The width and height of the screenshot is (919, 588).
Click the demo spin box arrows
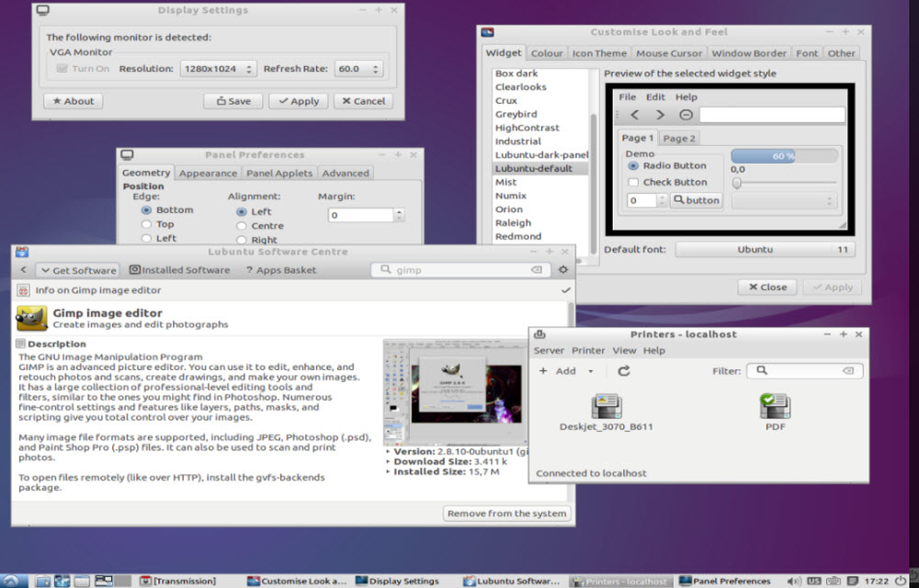[x=662, y=201]
